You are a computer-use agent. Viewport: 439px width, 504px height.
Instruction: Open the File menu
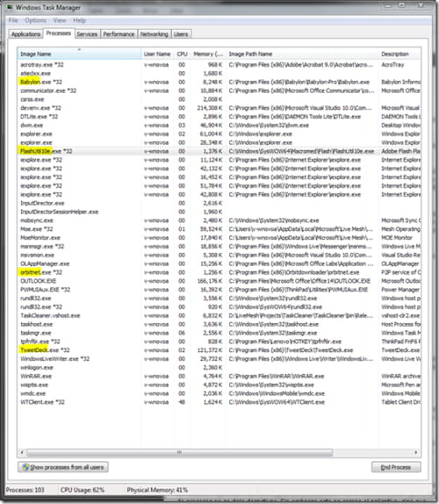(13, 20)
